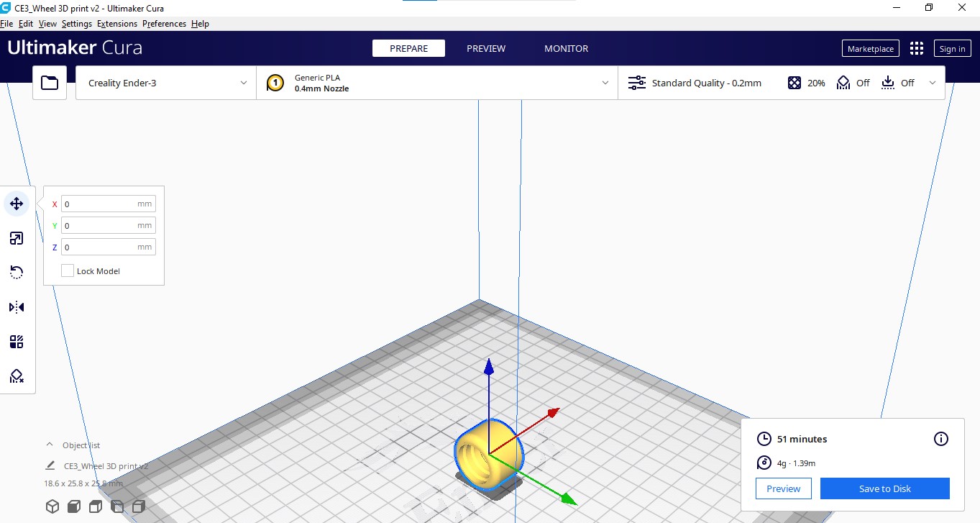
Task: Switch to right view cube icon
Action: pos(139,506)
